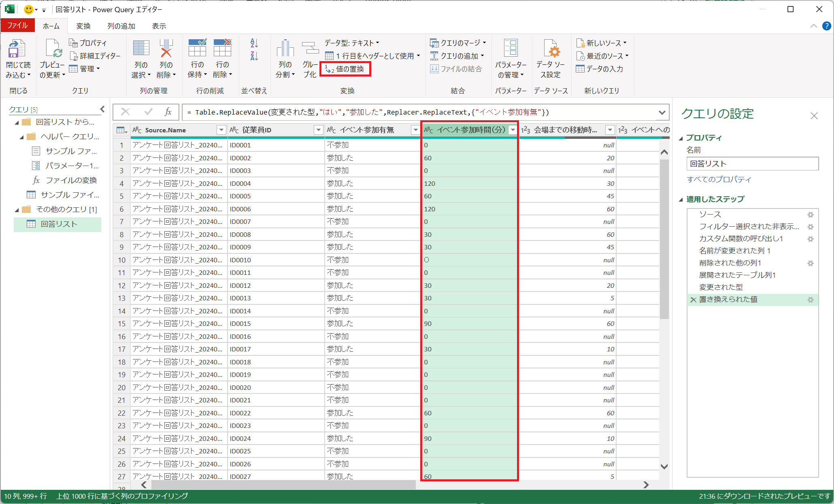Click the 名前 field containing 回答リスト

pyautogui.click(x=753, y=164)
